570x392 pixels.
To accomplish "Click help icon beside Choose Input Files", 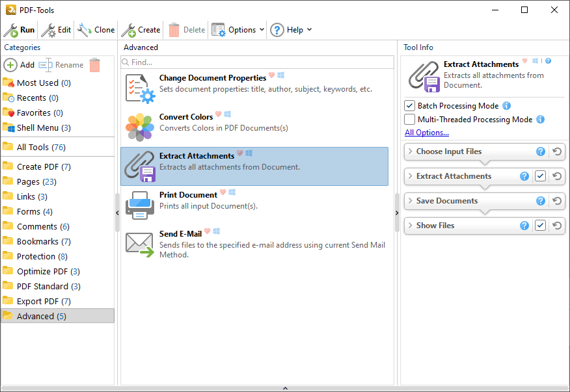I will pyautogui.click(x=540, y=151).
